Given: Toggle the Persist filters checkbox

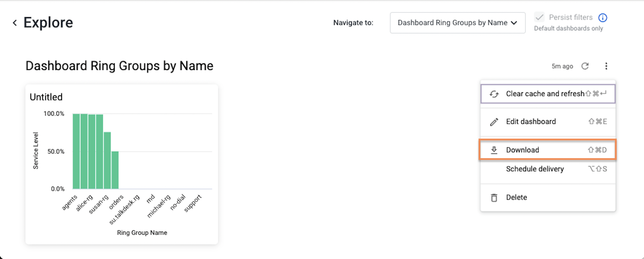Looking at the screenshot, I should click(539, 17).
